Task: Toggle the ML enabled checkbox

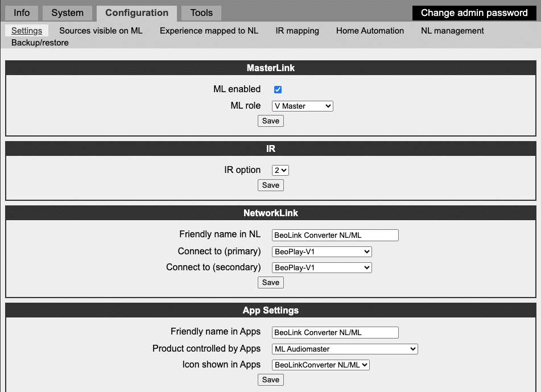Action: pos(278,90)
